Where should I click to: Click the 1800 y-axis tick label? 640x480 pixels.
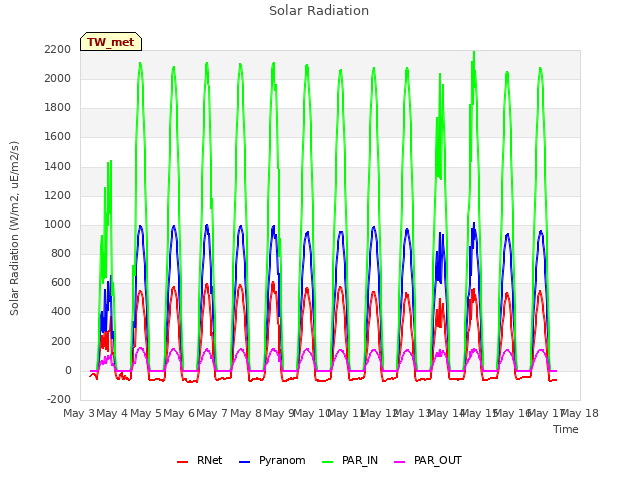(58, 108)
